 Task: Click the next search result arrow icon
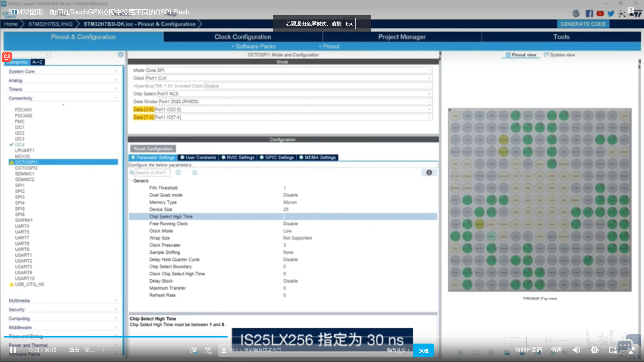tap(195, 172)
